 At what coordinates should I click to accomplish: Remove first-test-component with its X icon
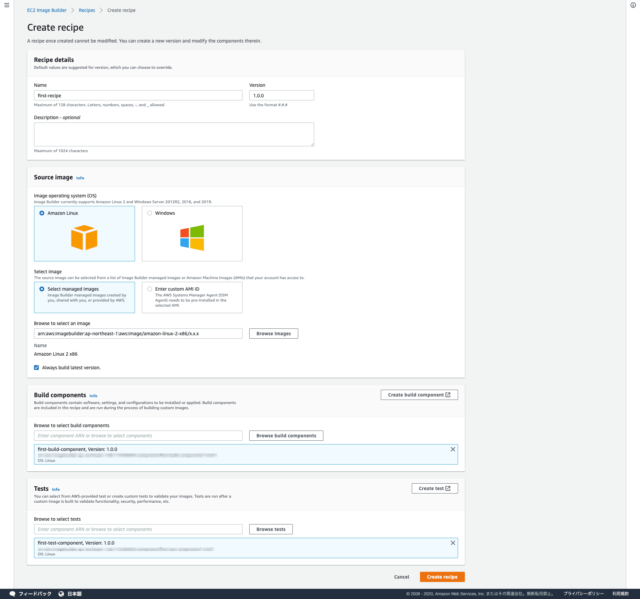coord(453,543)
